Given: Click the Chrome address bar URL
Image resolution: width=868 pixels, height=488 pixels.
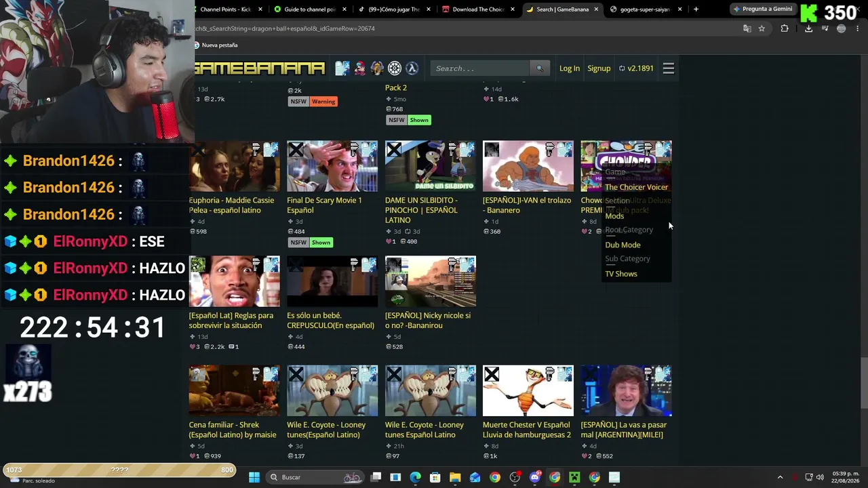Looking at the screenshot, I should tap(285, 28).
